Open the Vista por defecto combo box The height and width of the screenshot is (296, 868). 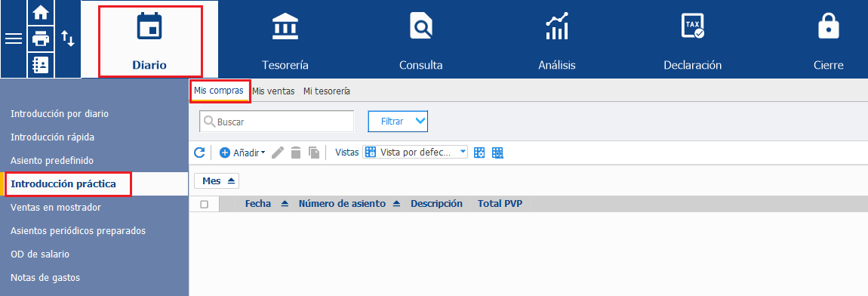coord(415,152)
